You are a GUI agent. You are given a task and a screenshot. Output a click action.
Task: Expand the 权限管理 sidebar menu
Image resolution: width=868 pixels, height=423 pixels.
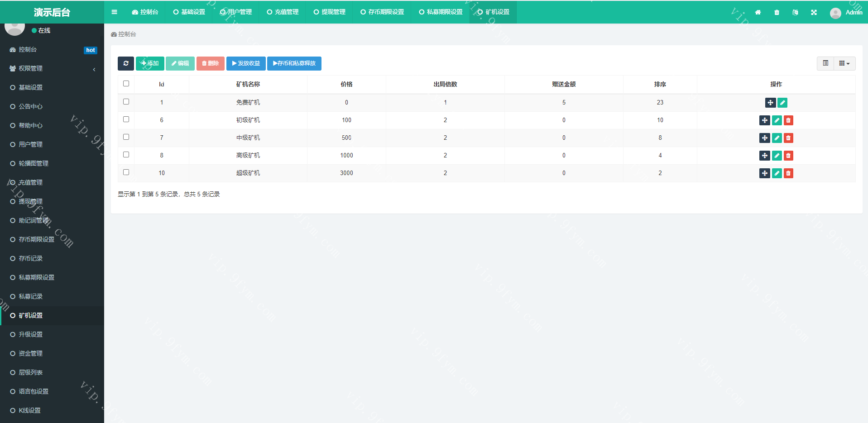(x=52, y=68)
